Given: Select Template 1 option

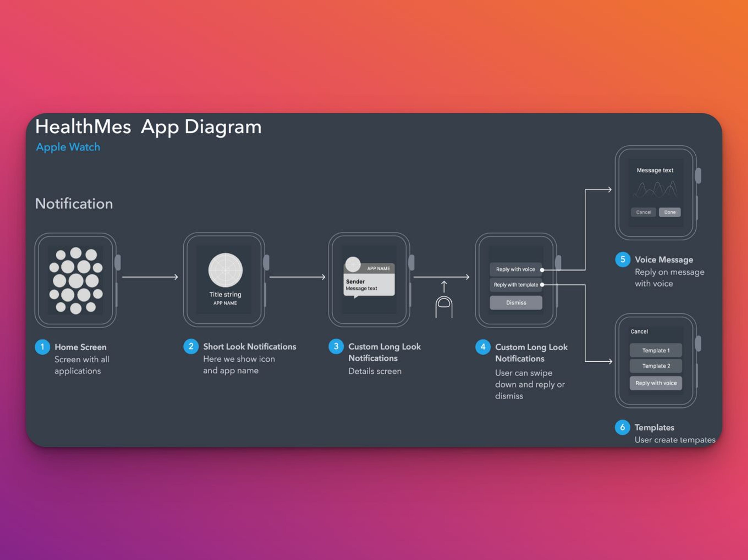Looking at the screenshot, I should tap(656, 351).
